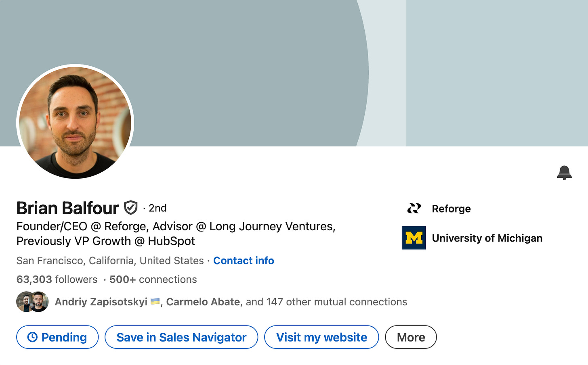This screenshot has width=588, height=365.
Task: Open Visit my website
Action: (321, 337)
